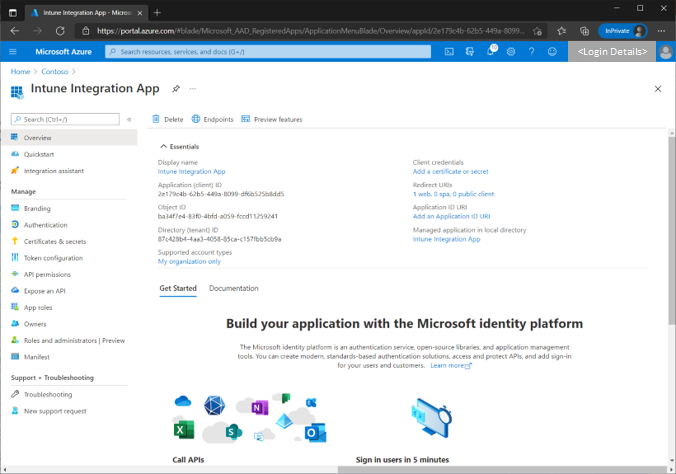Open the redirect URIs link
Image resolution: width=676 pixels, height=474 pixels.
453,194
